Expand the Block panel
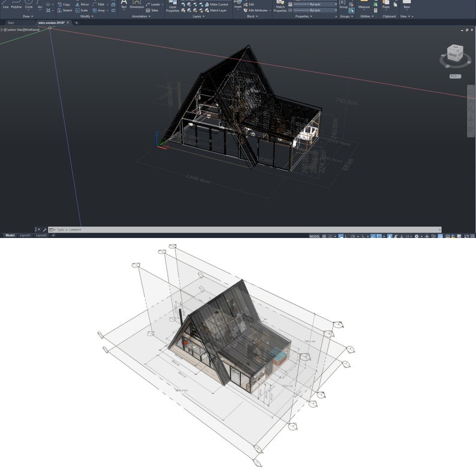Screen dimensions: 476x476 pos(252,16)
